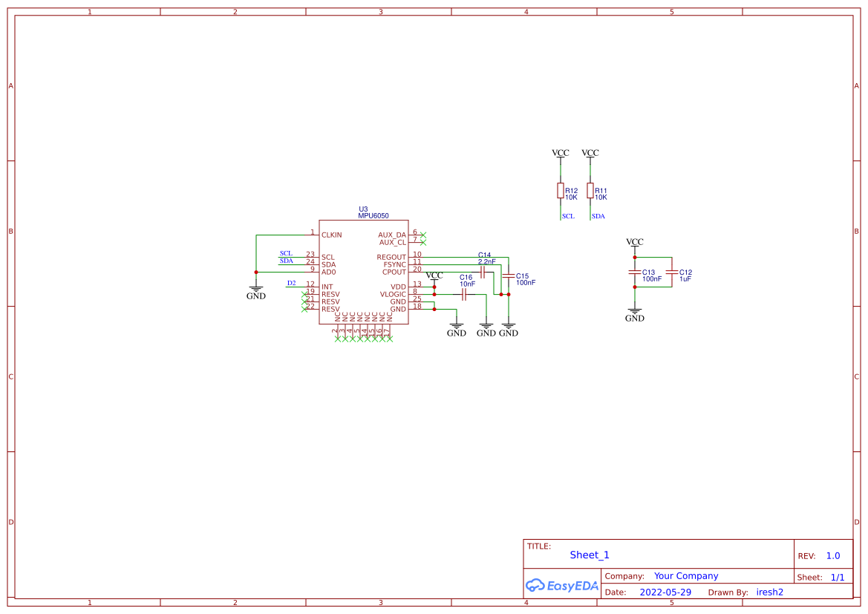
Task: Select the 1uF capacitor C12
Action: (673, 273)
